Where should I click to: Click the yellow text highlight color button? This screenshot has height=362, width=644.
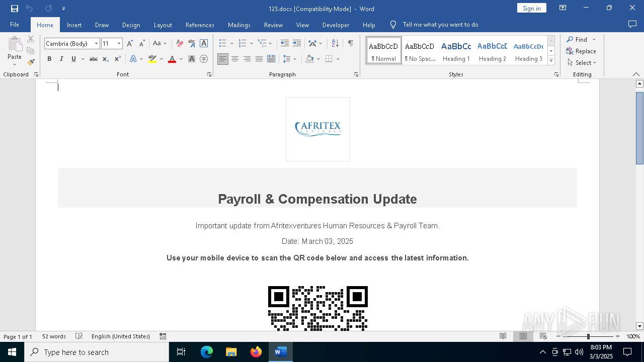152,59
